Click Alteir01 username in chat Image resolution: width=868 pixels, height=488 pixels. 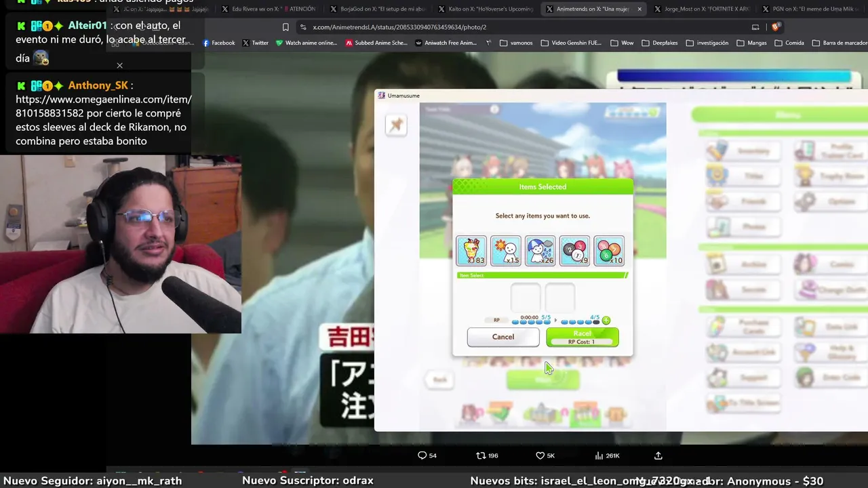point(87,26)
